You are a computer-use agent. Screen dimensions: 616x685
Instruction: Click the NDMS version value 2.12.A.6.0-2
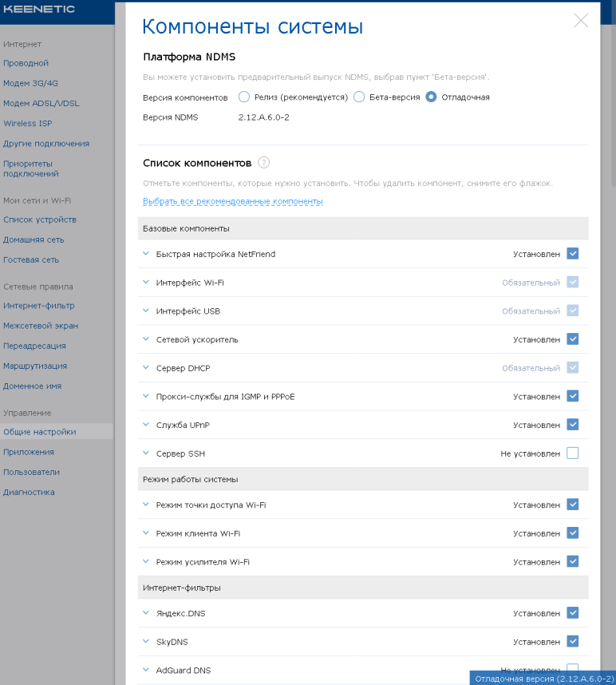[x=263, y=117]
